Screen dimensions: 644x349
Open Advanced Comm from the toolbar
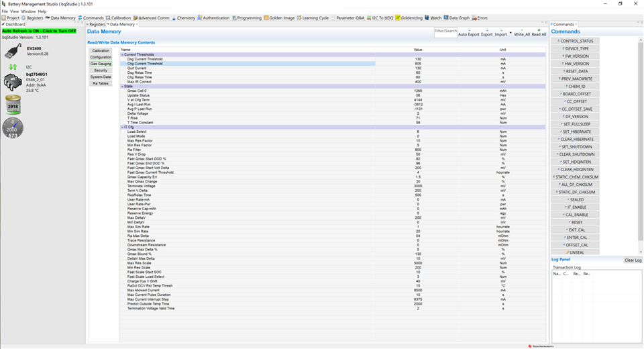(151, 17)
